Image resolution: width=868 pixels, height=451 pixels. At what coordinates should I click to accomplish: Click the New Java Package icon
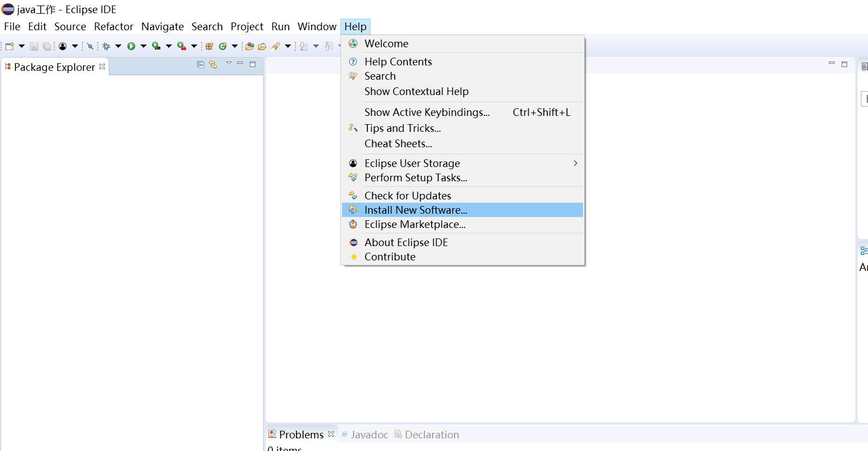coord(209,46)
